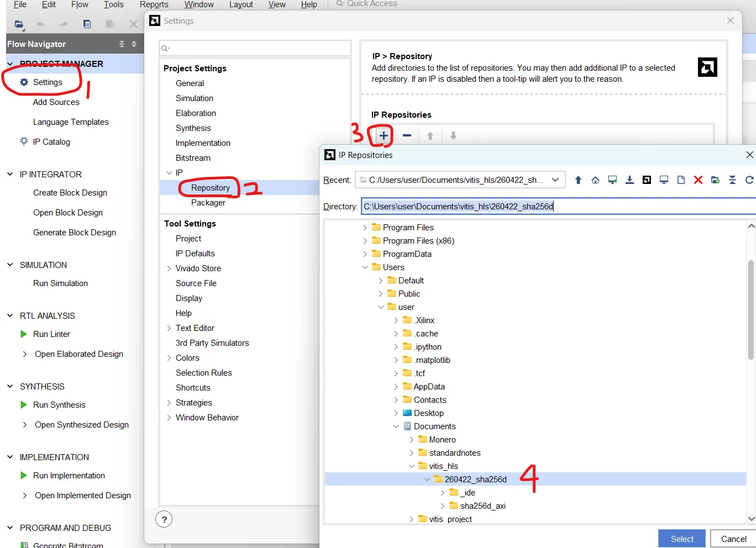Image resolution: width=756 pixels, height=548 pixels.
Task: Expand the Strategies settings category
Action: click(x=169, y=403)
